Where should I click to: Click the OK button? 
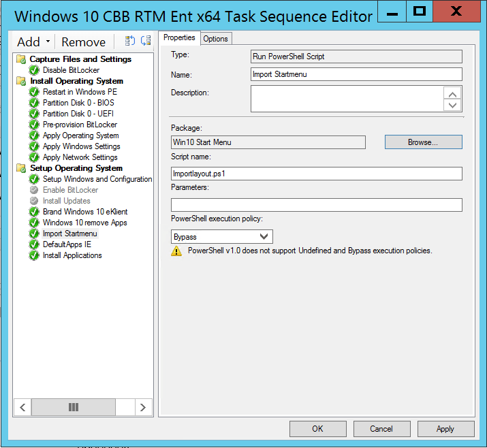(317, 429)
